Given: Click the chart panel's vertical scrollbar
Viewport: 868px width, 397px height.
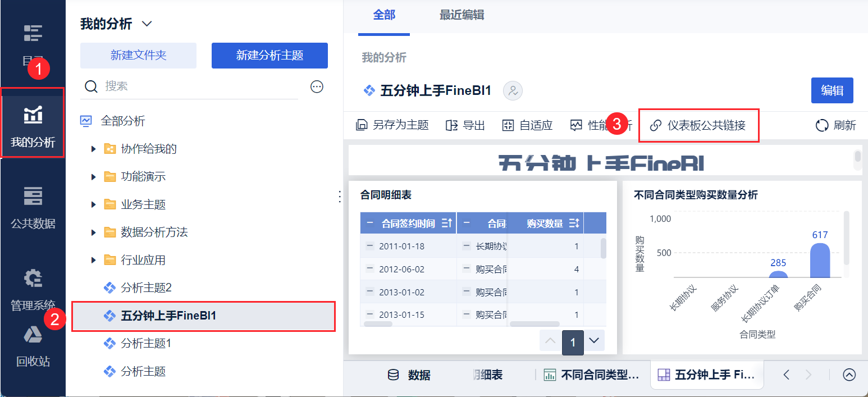Looking at the screenshot, I should 847,238.
